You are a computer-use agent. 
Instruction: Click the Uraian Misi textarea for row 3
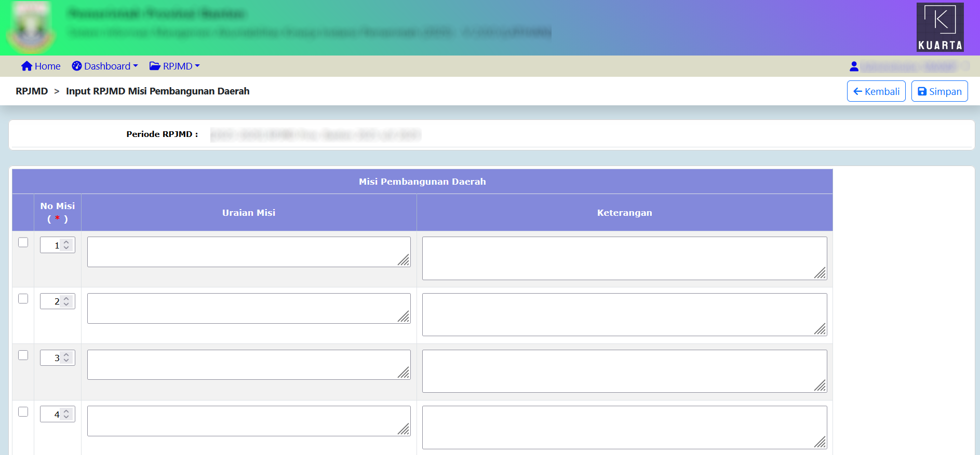(248, 365)
